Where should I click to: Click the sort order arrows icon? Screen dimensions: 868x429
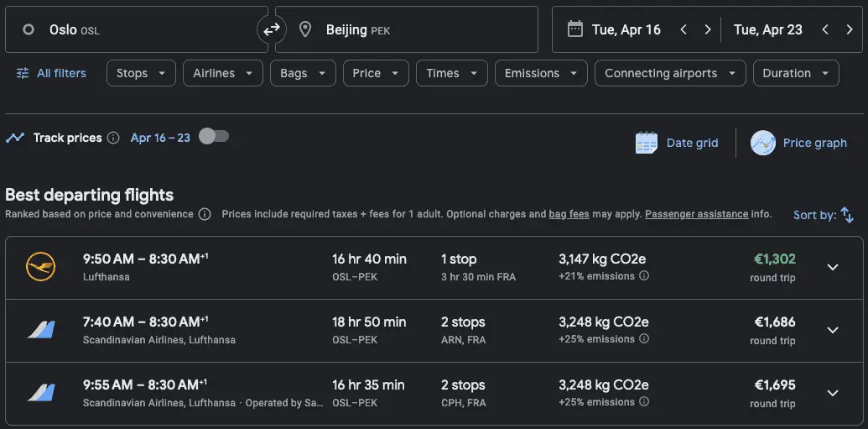847,215
